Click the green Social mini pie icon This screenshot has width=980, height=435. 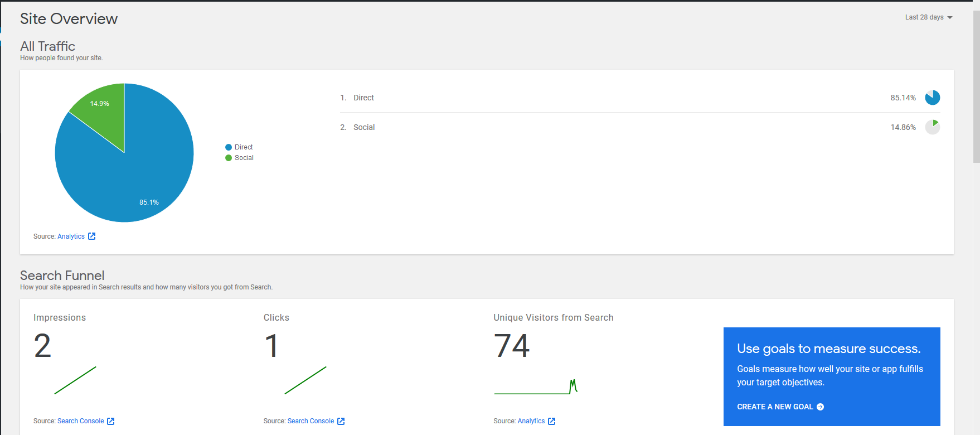[x=932, y=127]
